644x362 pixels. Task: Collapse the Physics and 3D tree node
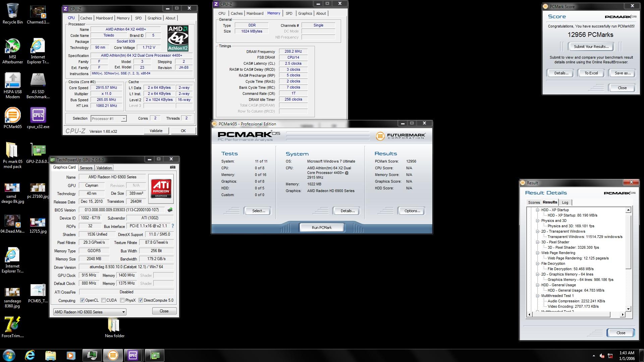(537, 221)
